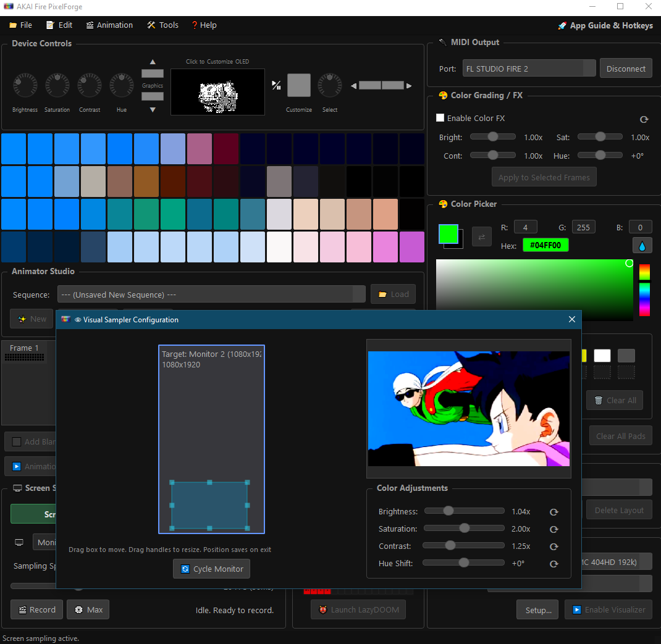The width and height of the screenshot is (661, 644).
Task: Click the Clear All button
Action: 615,400
